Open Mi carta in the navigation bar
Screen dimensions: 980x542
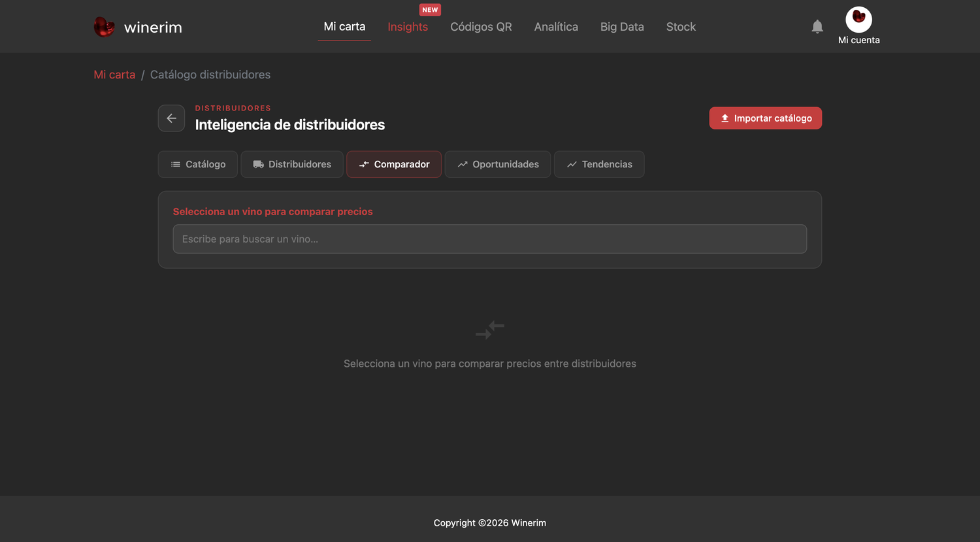pos(344,27)
